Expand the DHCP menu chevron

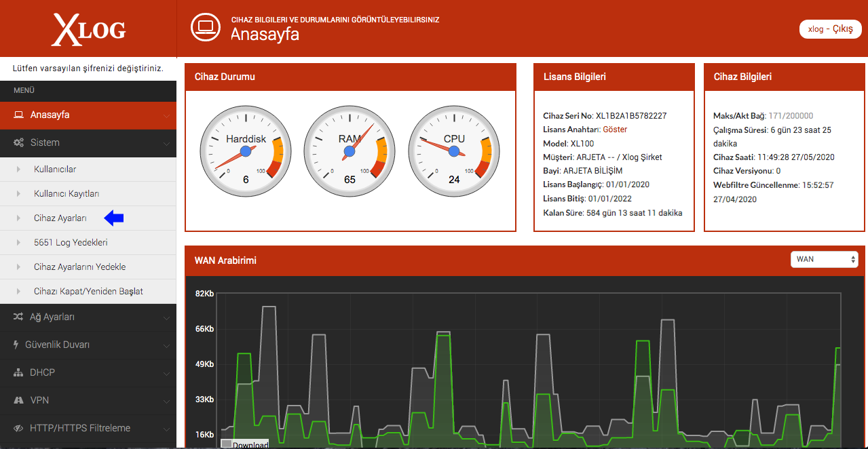pos(167,373)
